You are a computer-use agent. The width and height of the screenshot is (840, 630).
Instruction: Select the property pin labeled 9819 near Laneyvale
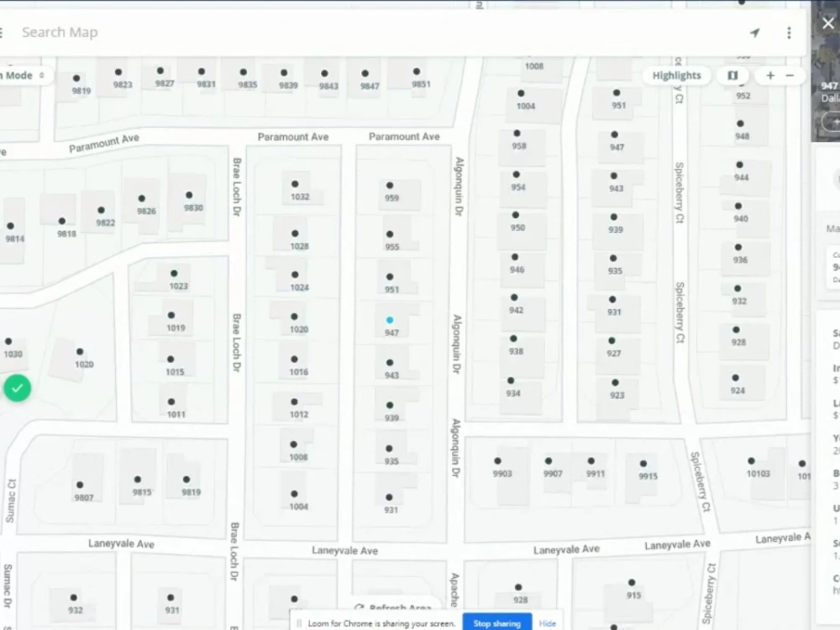[186, 480]
